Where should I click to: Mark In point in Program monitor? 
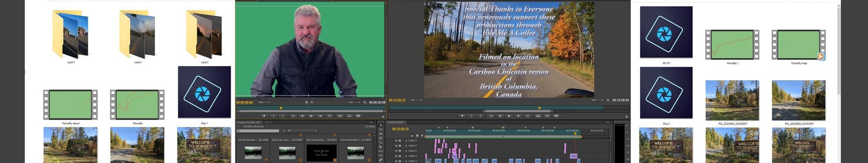[x=472, y=116]
